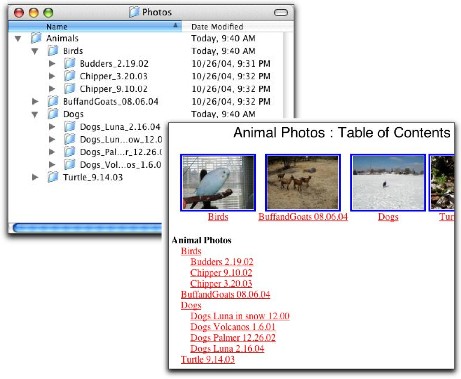461x379 pixels.
Task: Click the BuffandGoats_08.06.04 folder icon
Action: click(53, 101)
